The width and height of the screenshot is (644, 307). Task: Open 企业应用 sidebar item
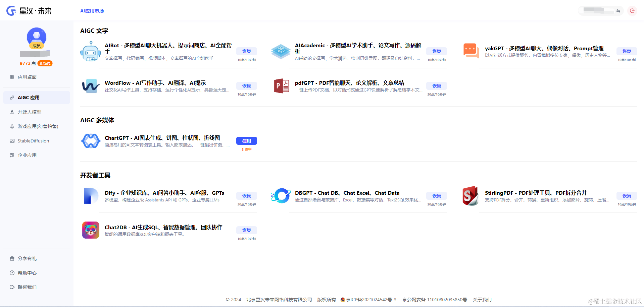click(x=37, y=155)
